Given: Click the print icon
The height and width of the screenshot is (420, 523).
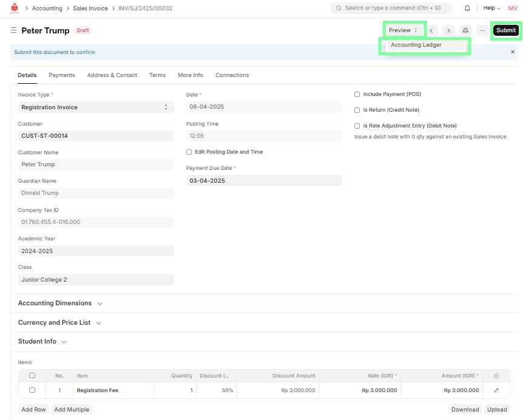Looking at the screenshot, I should pyautogui.click(x=465, y=30).
